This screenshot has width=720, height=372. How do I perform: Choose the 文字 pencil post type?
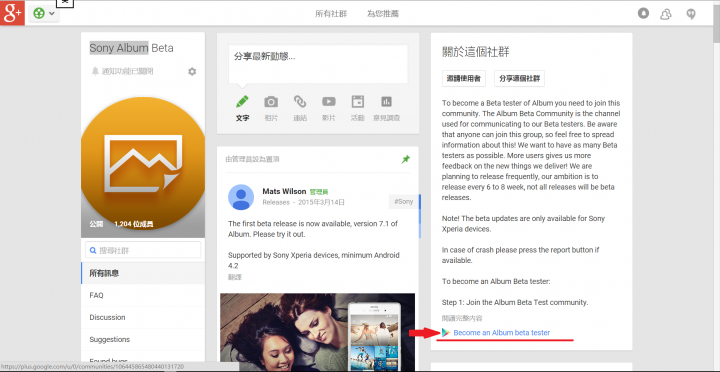[x=242, y=108]
